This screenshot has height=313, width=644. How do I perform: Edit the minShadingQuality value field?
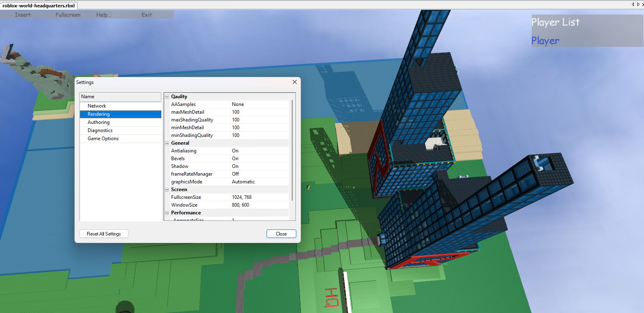pyautogui.click(x=260, y=135)
